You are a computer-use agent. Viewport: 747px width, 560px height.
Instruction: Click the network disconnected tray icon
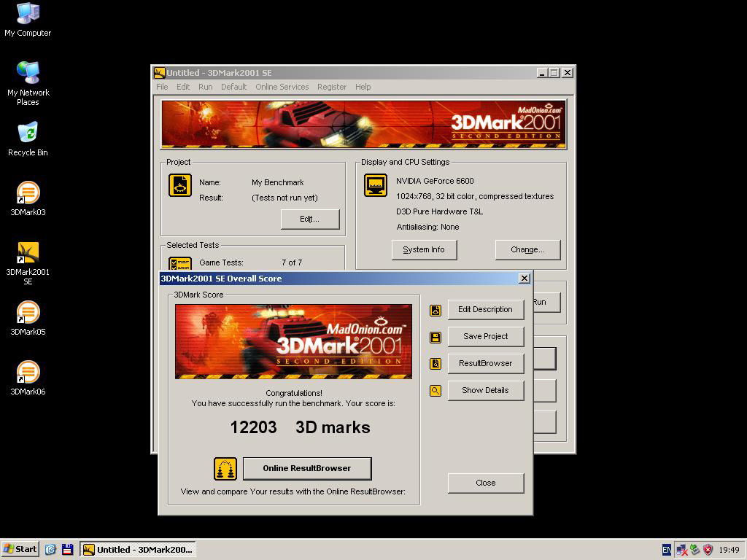point(682,550)
